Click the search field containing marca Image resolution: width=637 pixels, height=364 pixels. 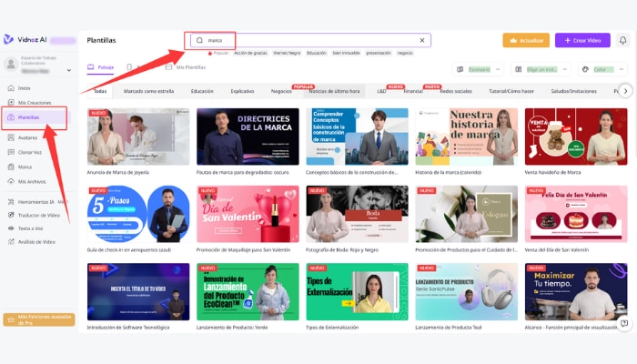coord(310,40)
